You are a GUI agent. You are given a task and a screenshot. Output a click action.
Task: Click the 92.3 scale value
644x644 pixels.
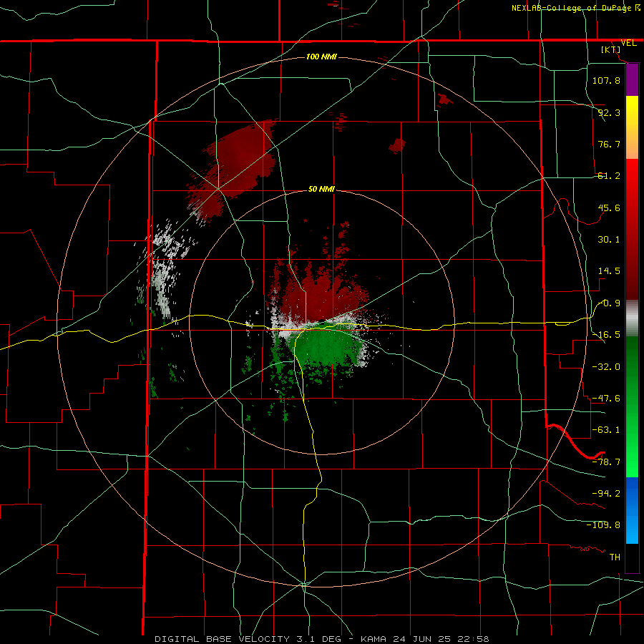609,112
